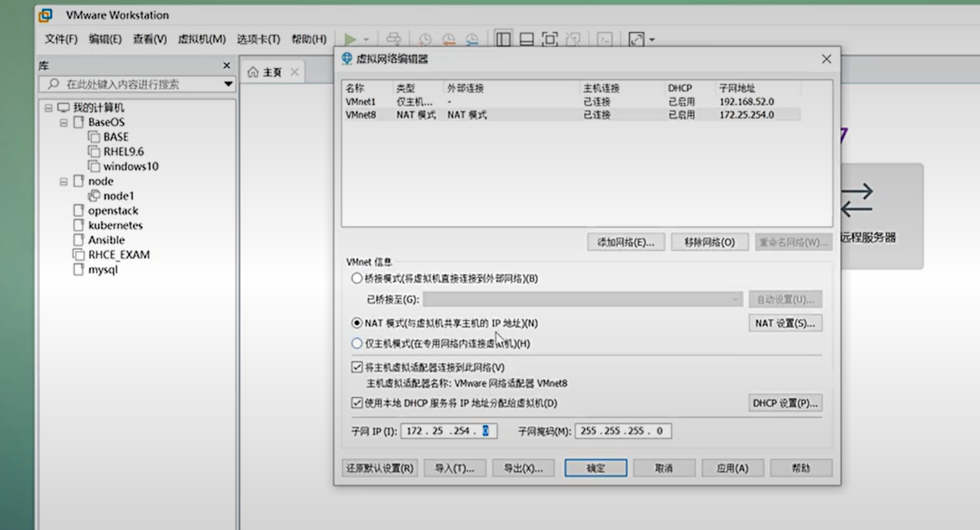Click the VMware Workstation title bar logo
Screen dimensions: 980x530
46,15
